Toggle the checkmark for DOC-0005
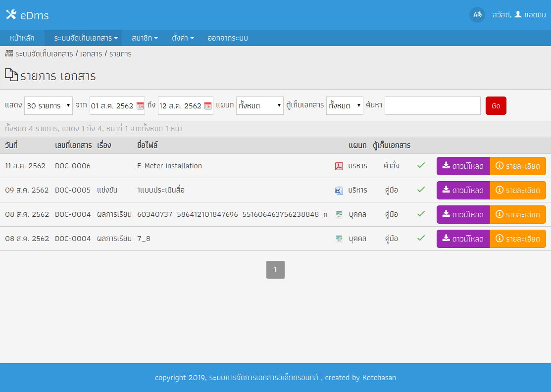Image resolution: width=551 pixels, height=392 pixels. [421, 190]
